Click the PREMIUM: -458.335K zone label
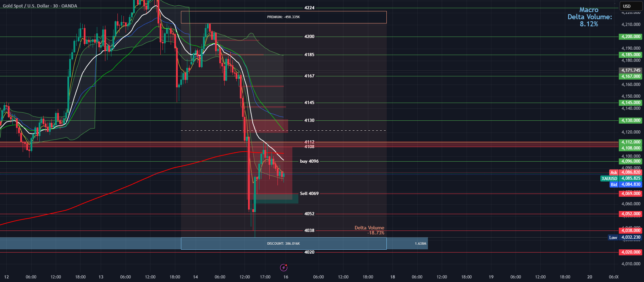Screen dimensions: 644x282 (284, 17)
